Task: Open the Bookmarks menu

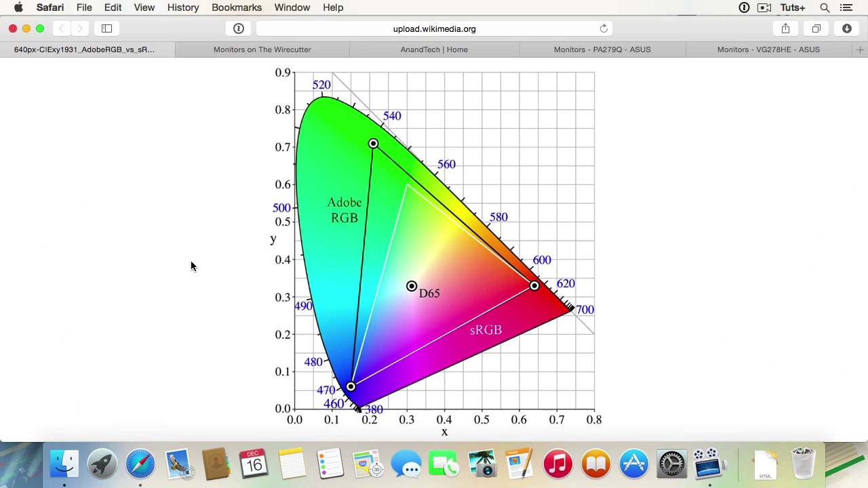Action: [237, 7]
